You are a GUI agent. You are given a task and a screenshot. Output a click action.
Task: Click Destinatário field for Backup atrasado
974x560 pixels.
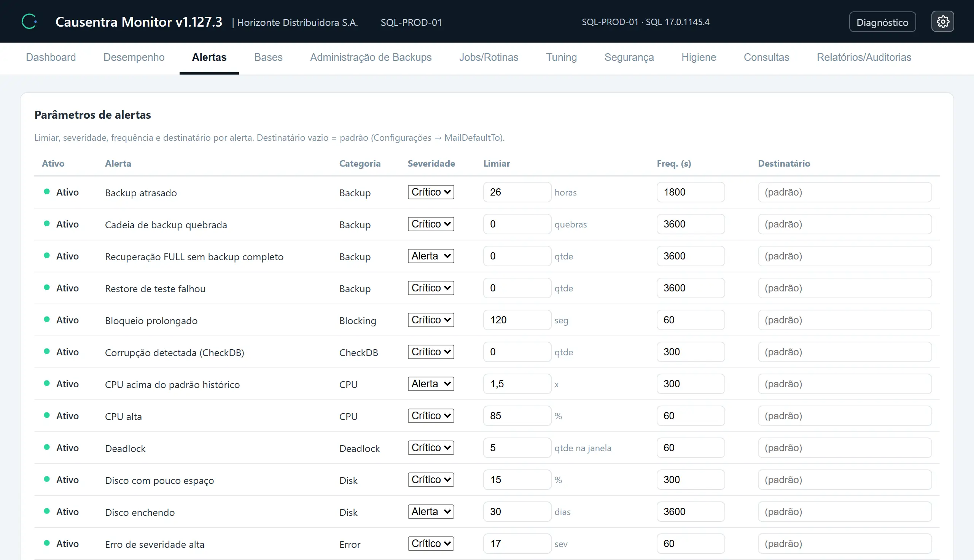(x=844, y=192)
